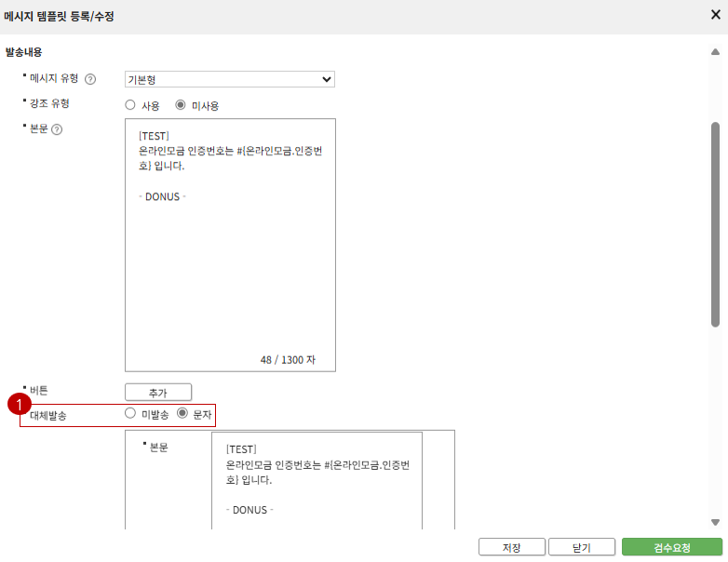This screenshot has height=562, width=728.
Task: Click the scrollbar up arrow
Action: (715, 52)
